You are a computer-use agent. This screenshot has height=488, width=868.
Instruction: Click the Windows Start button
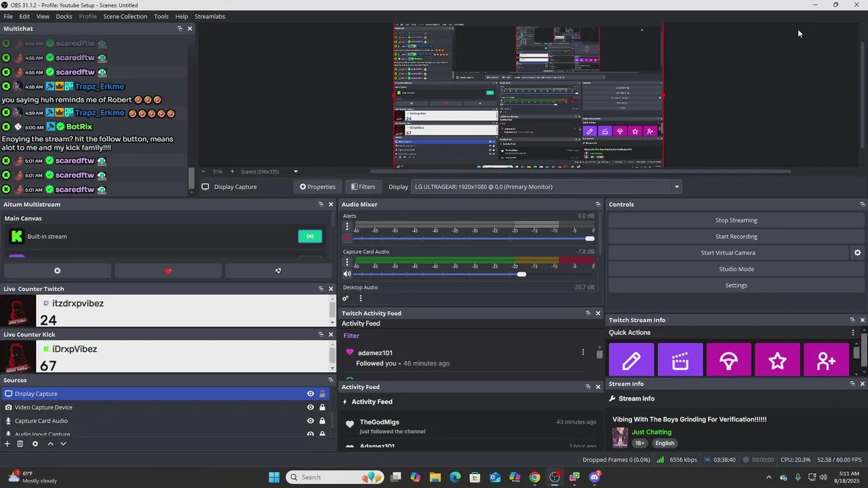coord(274,477)
